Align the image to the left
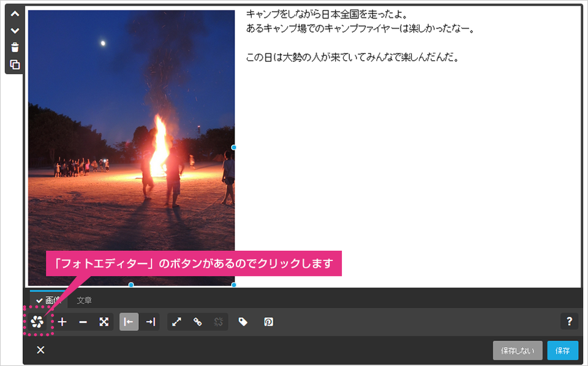This screenshot has height=366, width=588. point(129,322)
